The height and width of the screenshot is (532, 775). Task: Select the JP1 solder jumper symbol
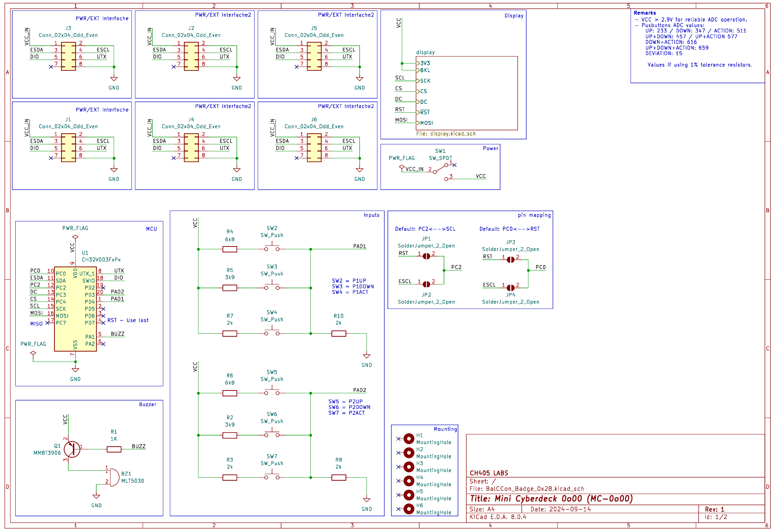(426, 256)
